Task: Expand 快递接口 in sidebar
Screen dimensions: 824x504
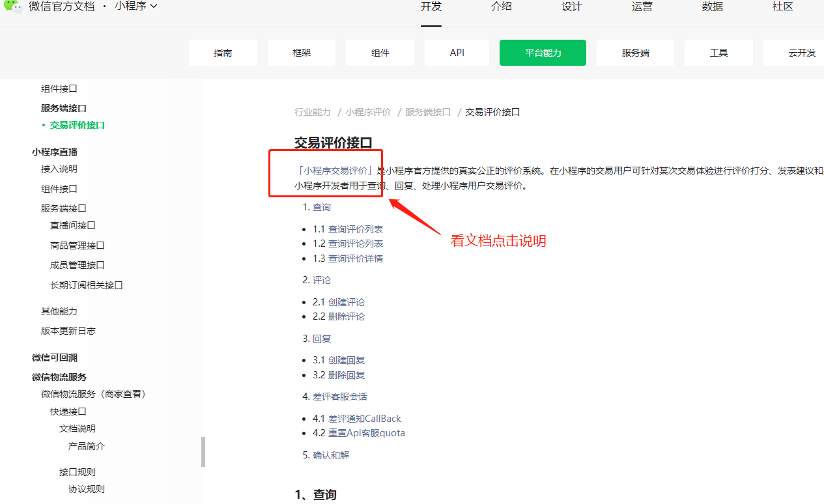Action: coord(68,412)
